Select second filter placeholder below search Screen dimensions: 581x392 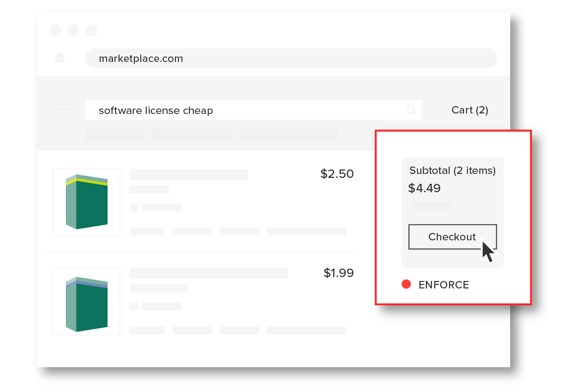[191, 134]
